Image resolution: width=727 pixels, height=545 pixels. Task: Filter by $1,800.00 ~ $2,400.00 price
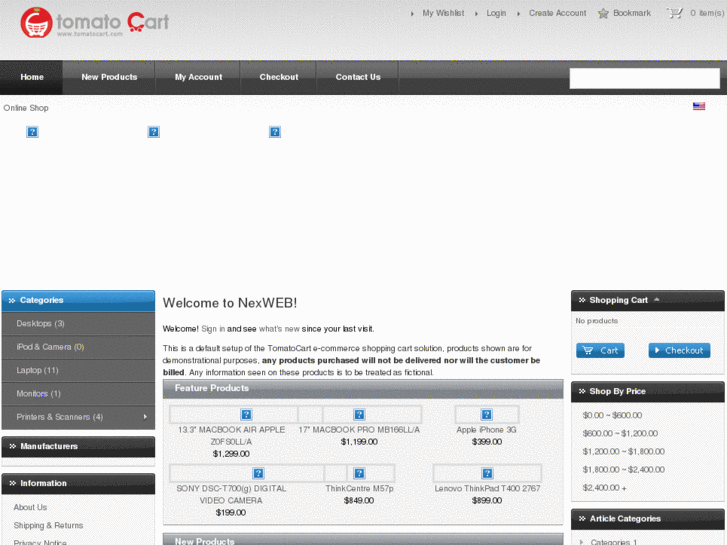coord(624,469)
